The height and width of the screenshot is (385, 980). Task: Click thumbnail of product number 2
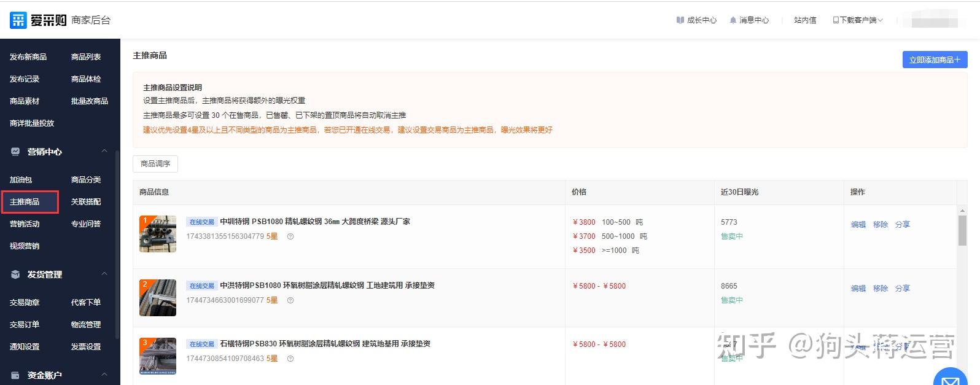(x=158, y=298)
